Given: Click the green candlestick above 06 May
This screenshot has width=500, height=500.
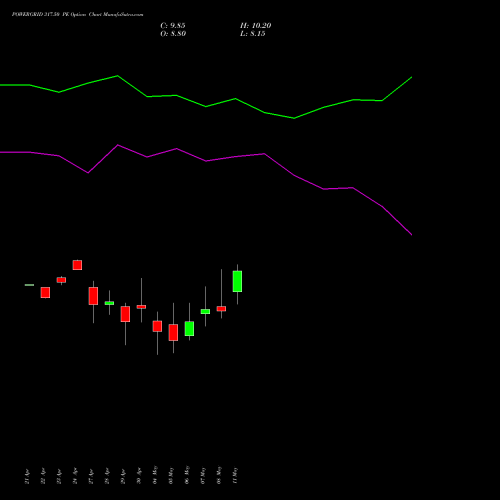Looking at the screenshot, I should pos(189,328).
